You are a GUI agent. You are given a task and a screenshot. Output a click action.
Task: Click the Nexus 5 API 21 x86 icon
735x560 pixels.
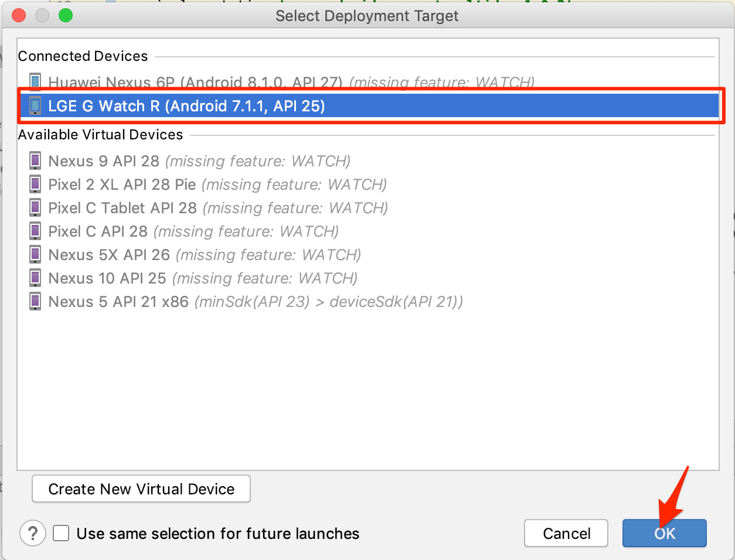point(35,301)
